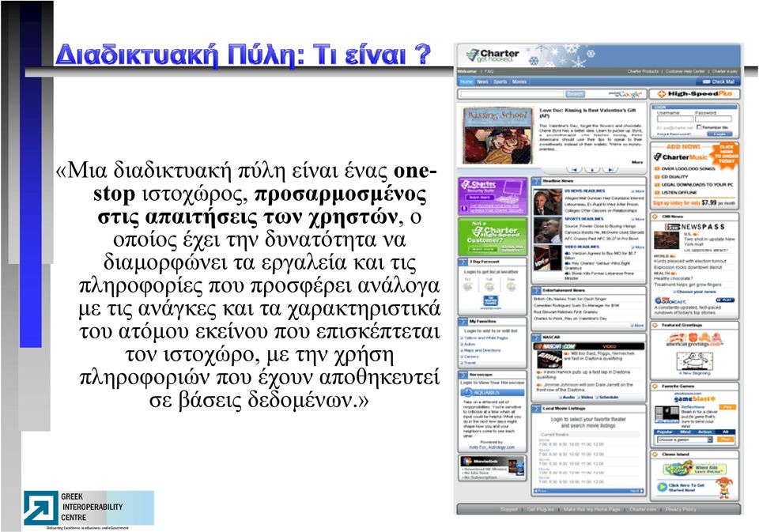Screen dimensions: 759x532
Task: Click the High-Speed Plus banner
Action: 695,94
